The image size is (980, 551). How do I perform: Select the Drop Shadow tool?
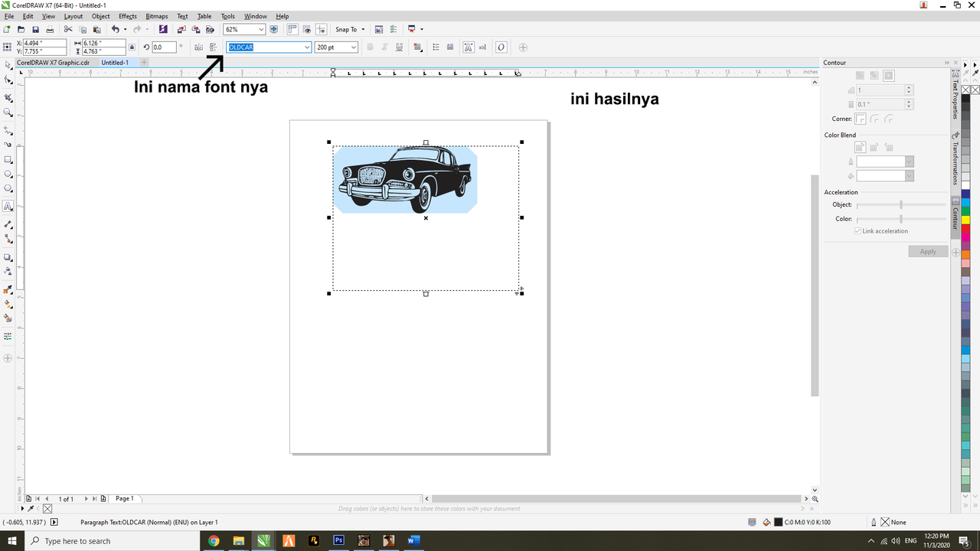pos(8,257)
